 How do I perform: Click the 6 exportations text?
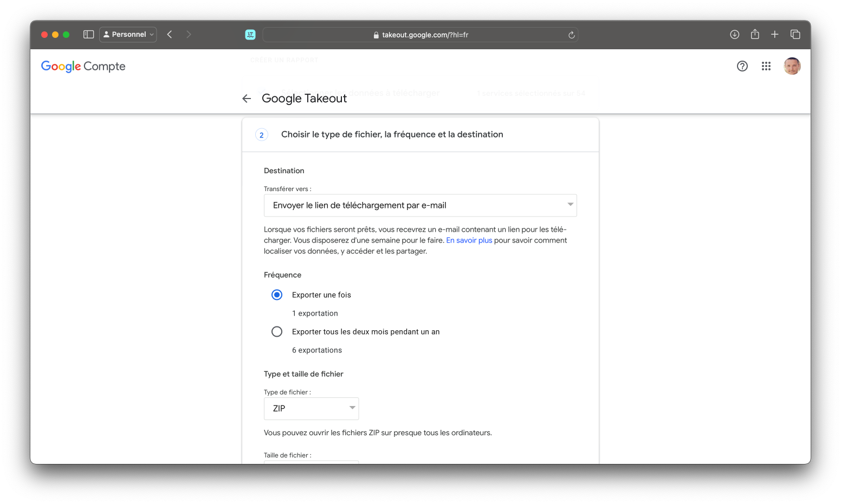tap(317, 350)
